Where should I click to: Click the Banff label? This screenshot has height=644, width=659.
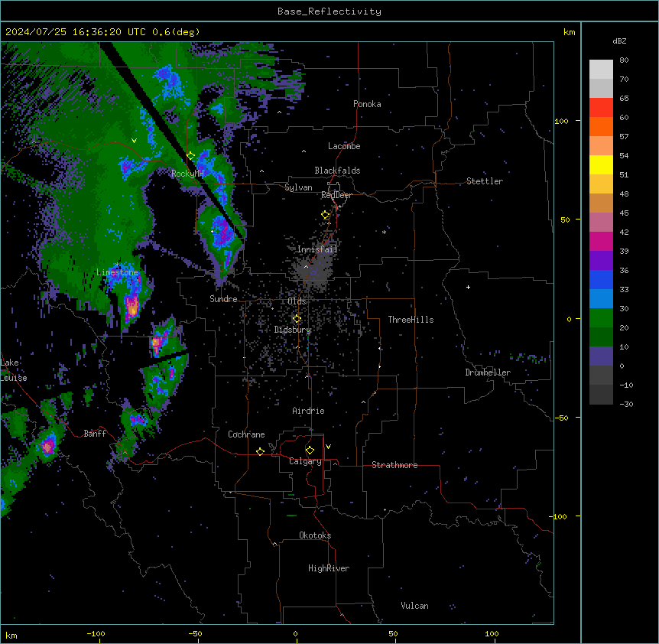click(x=95, y=434)
